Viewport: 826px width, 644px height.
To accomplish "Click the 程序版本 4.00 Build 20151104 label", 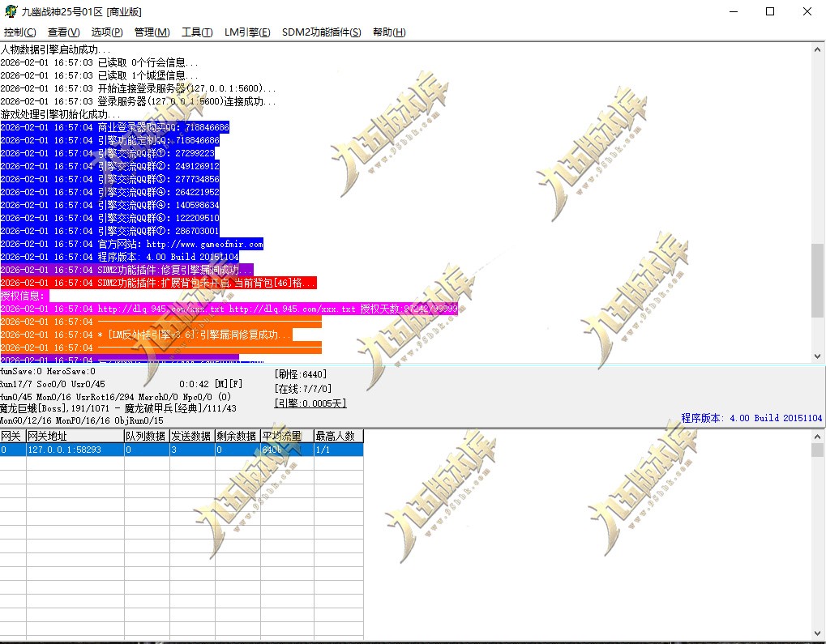I will click(x=751, y=418).
